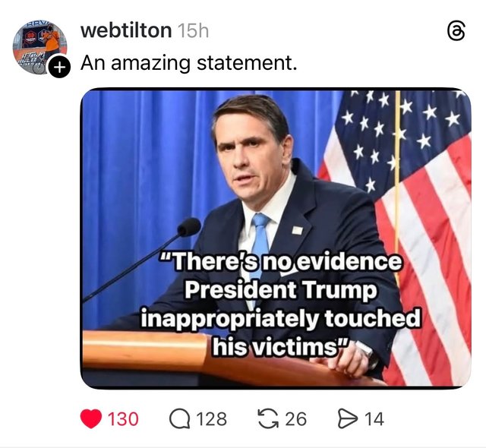The height and width of the screenshot is (448, 486).
Task: Open the webtilton username link
Action: tap(125, 31)
